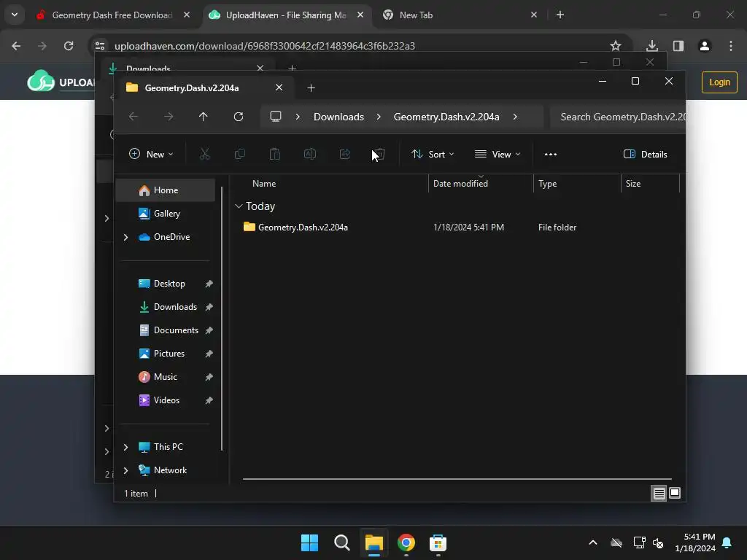Click the Cut scissors icon in Explorer toolbar
Image resolution: width=747 pixels, height=560 pixels.
pos(204,155)
